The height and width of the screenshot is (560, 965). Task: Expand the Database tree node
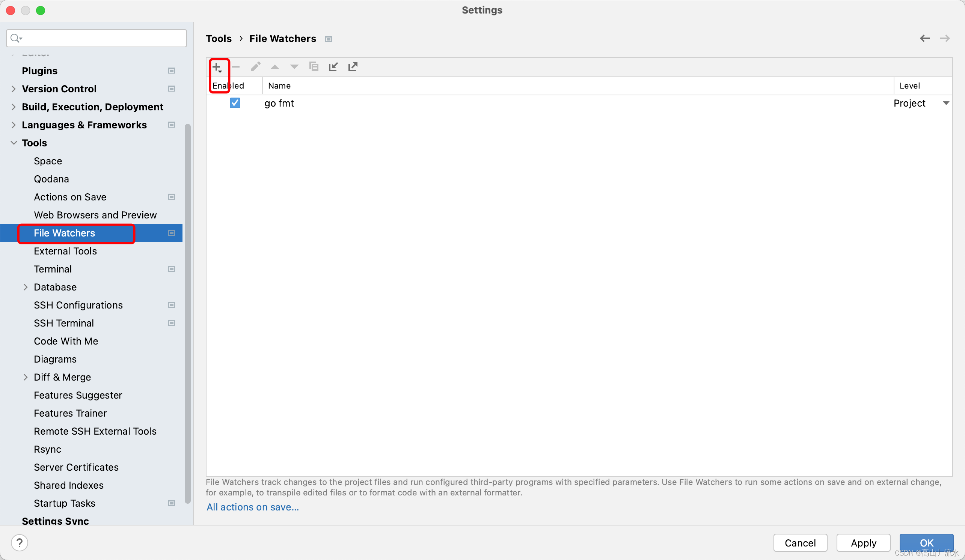pyautogui.click(x=26, y=287)
